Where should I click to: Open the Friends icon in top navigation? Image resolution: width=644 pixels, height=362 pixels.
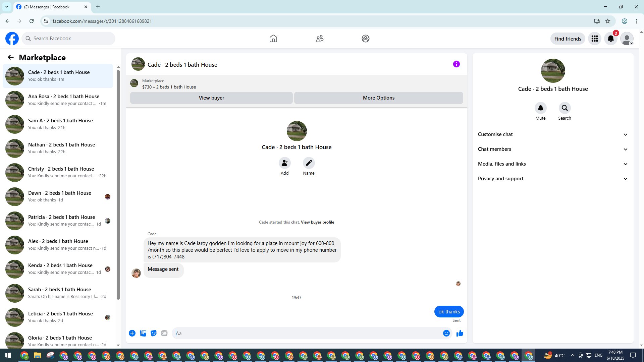pyautogui.click(x=320, y=39)
